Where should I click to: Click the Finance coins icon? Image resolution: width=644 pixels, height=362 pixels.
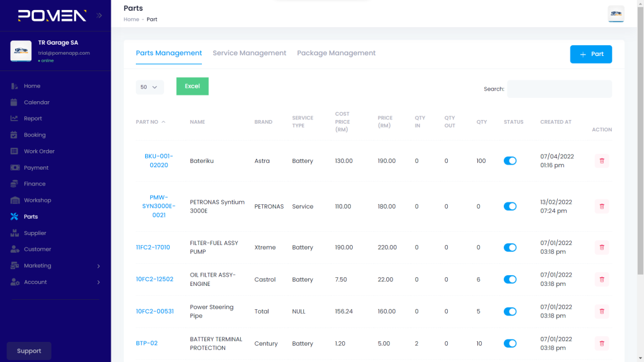point(14,184)
